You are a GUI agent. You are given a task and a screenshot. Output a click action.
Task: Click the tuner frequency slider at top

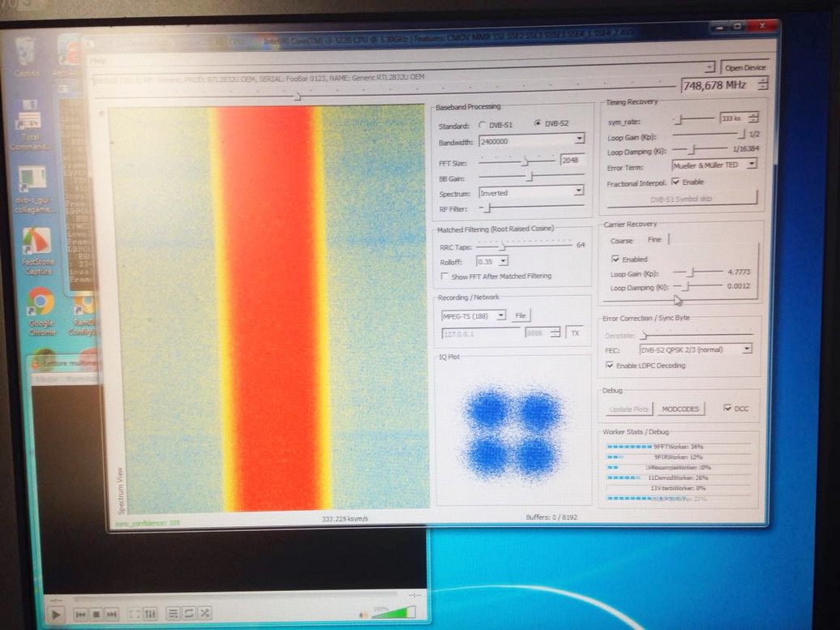coord(384,92)
